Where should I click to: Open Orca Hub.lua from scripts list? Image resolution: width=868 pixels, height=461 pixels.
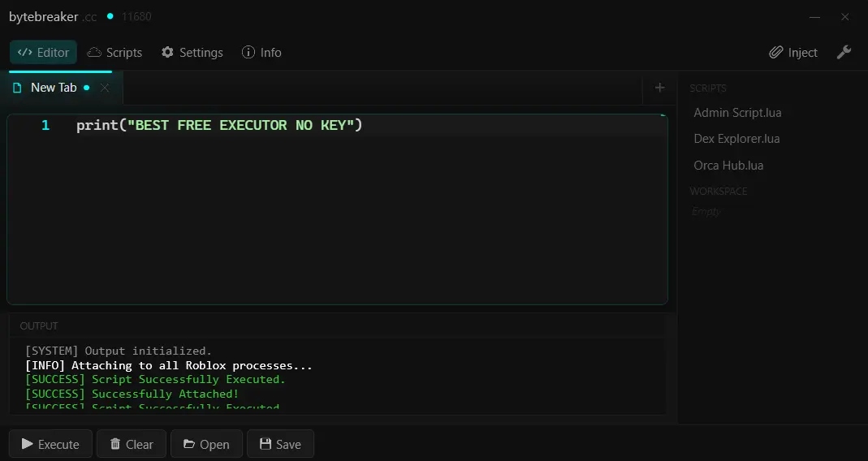[728, 165]
